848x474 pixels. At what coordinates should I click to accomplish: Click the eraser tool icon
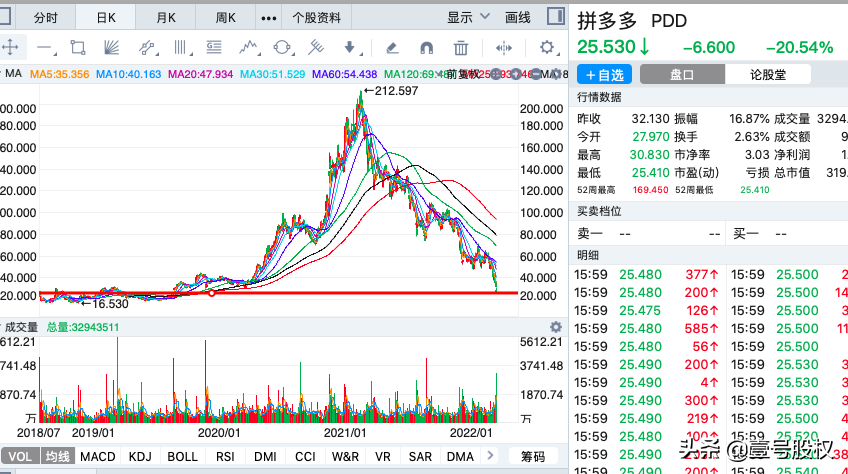[x=392, y=48]
